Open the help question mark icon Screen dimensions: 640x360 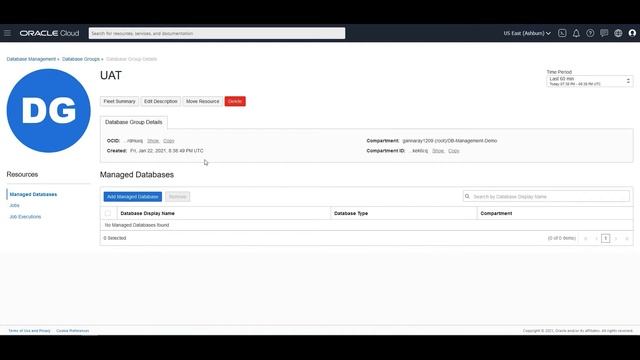(x=590, y=33)
